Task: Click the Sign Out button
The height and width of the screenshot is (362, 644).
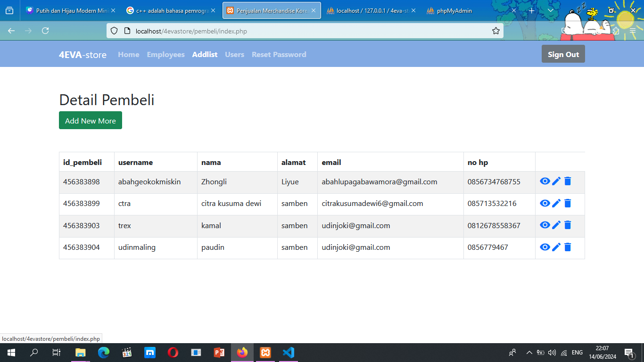Action: click(x=563, y=54)
